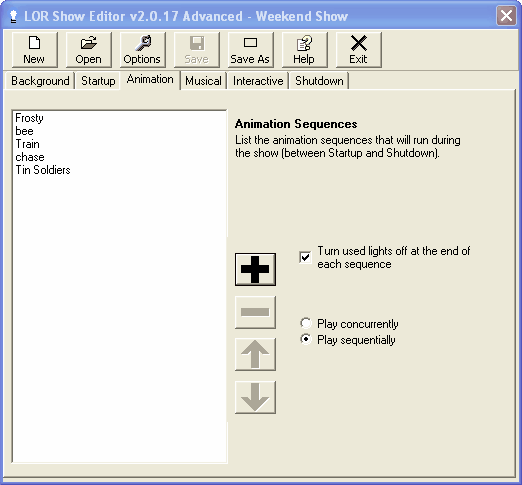Select Tin Soldiers sequence in list
This screenshot has height=485, width=522.
pyautogui.click(x=43, y=170)
